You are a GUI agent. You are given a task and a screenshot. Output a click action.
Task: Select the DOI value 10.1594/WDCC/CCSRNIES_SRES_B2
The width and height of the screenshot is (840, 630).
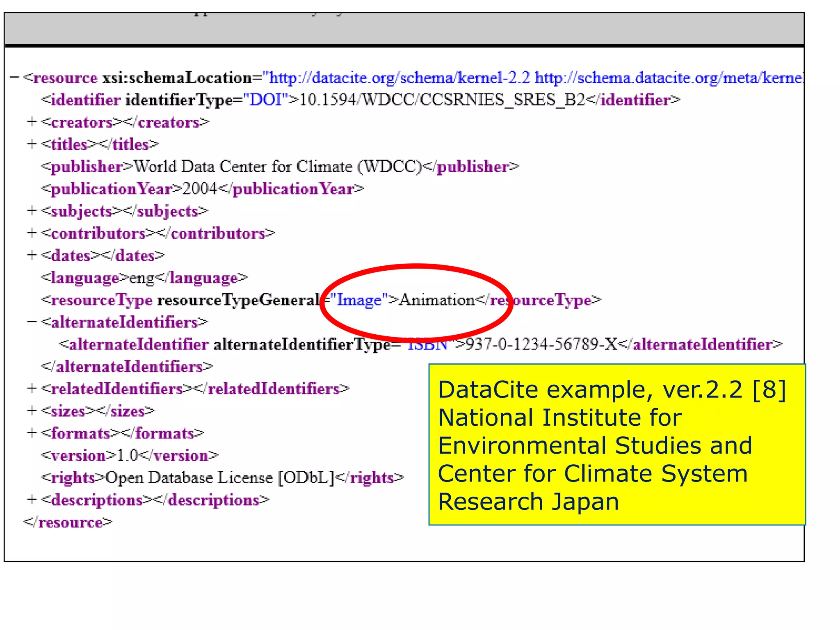pyautogui.click(x=442, y=100)
